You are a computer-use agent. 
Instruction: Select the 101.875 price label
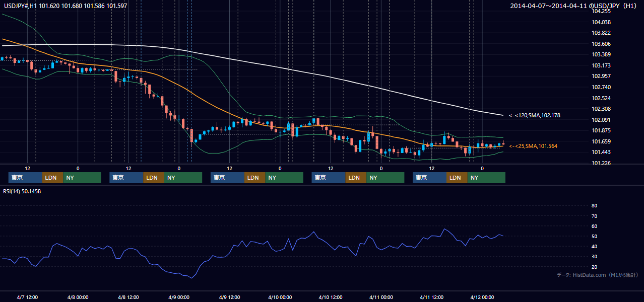[601, 130]
